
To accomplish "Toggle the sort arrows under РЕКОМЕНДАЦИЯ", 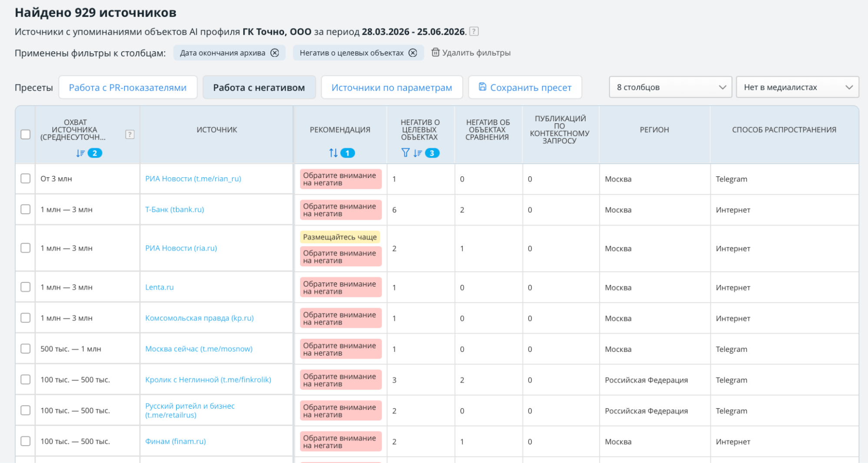I will click(333, 153).
